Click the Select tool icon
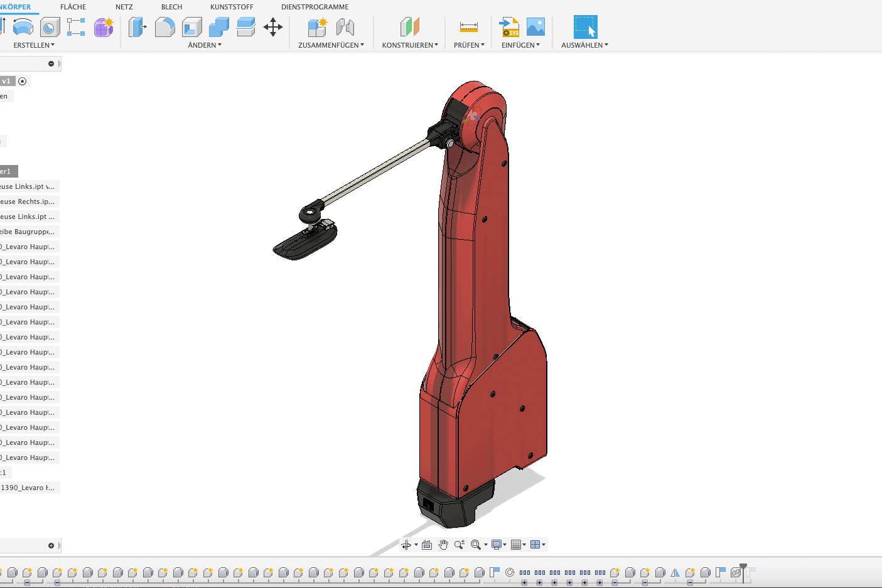Image resolution: width=882 pixels, height=588 pixels. click(585, 27)
